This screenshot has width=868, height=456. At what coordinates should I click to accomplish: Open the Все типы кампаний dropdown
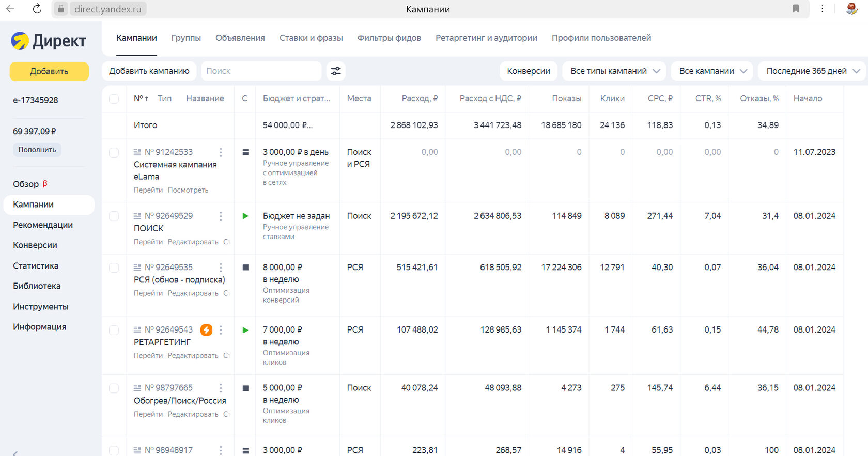click(615, 71)
